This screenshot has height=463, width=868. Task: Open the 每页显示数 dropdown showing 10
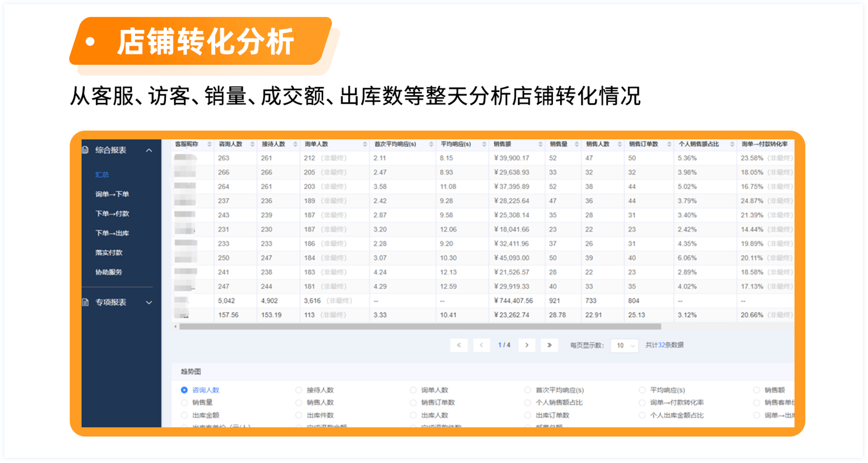(624, 345)
